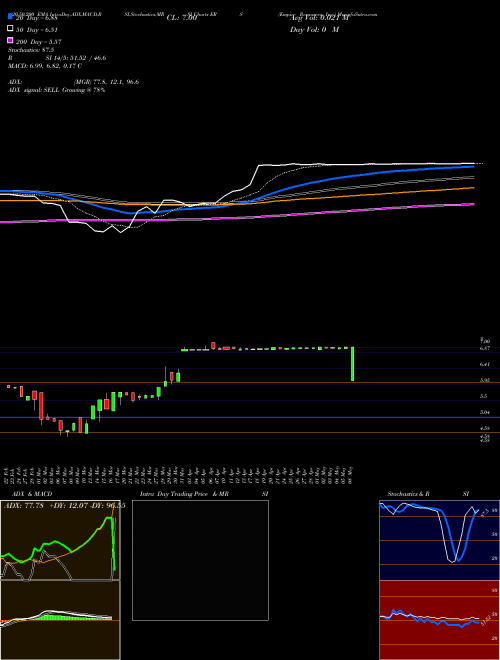Open the blue Stochastics chart panel

tap(439, 540)
